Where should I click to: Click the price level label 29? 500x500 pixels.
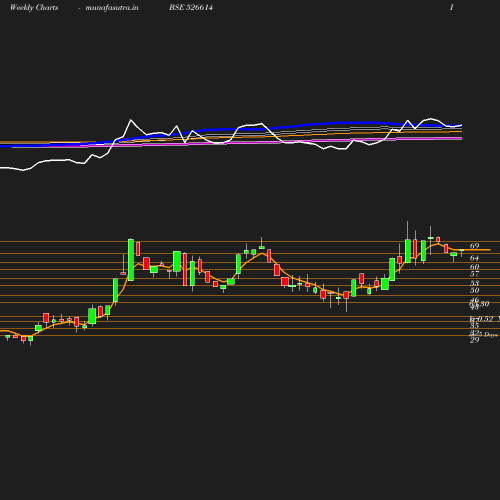point(474,340)
